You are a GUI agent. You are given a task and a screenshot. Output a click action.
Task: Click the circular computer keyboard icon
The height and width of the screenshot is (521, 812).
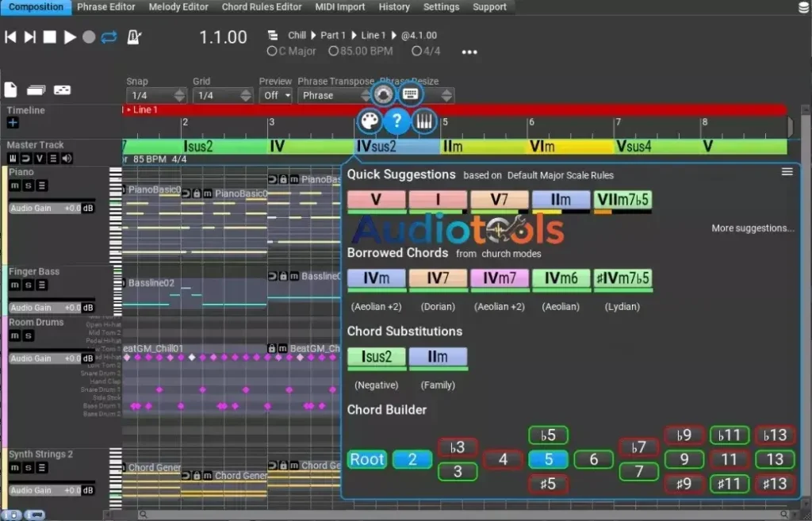pos(410,94)
